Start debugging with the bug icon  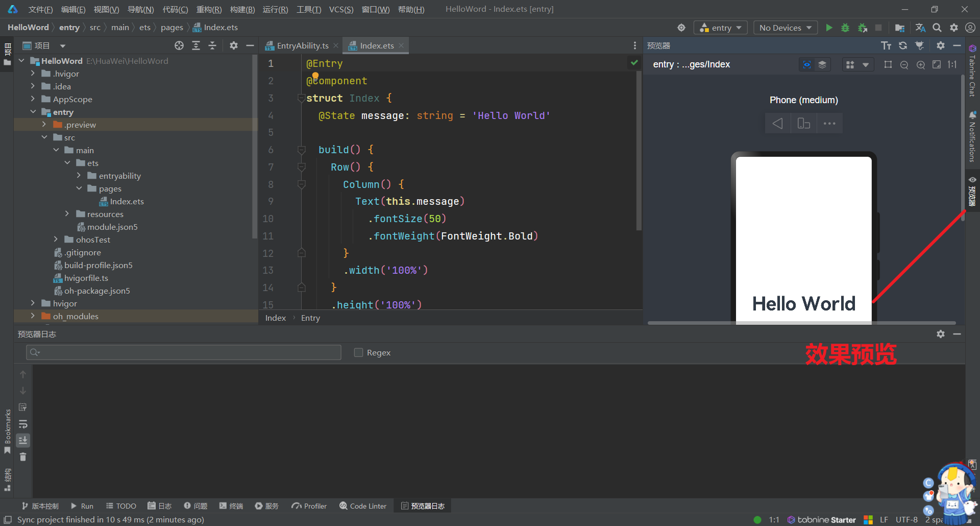tap(845, 28)
